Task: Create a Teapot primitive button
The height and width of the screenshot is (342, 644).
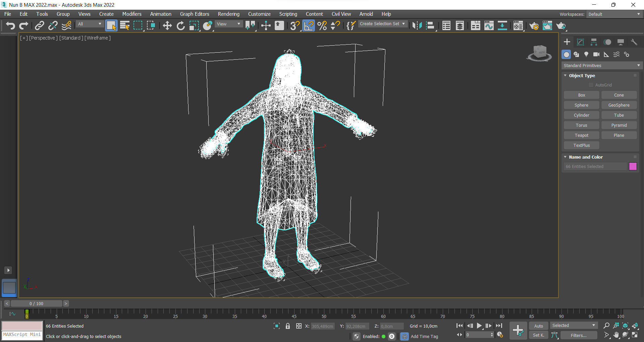Action: (581, 135)
